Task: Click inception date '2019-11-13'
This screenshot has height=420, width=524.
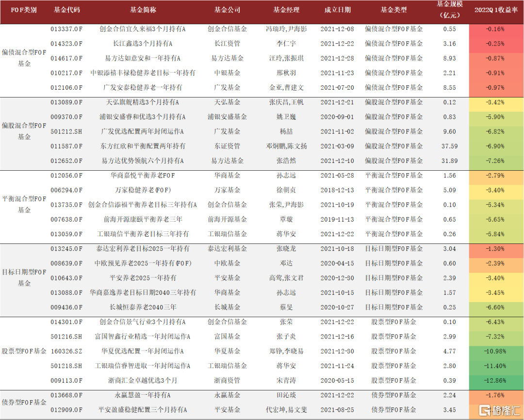Action: click(x=337, y=220)
